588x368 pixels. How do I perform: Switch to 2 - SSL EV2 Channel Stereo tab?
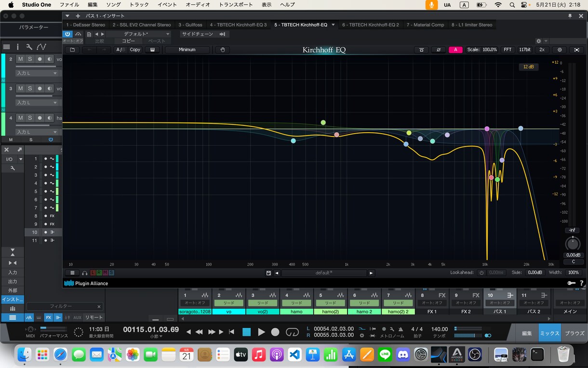[x=142, y=25]
